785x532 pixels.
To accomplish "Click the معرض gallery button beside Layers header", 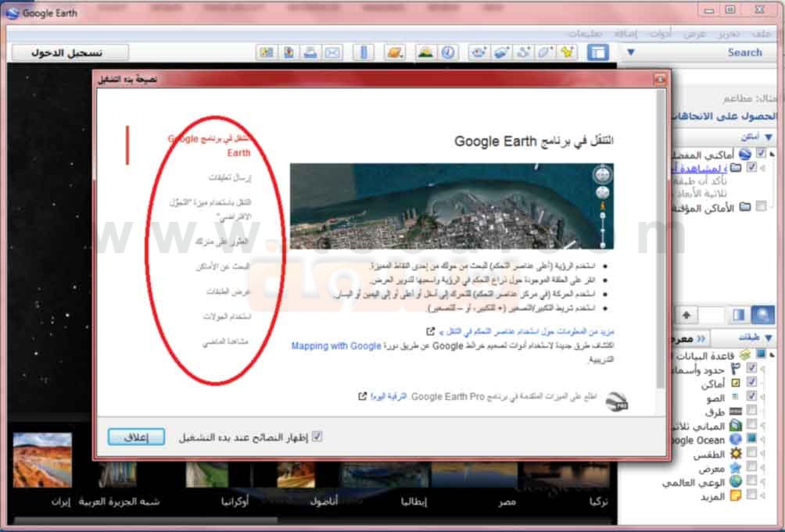I will click(x=688, y=338).
